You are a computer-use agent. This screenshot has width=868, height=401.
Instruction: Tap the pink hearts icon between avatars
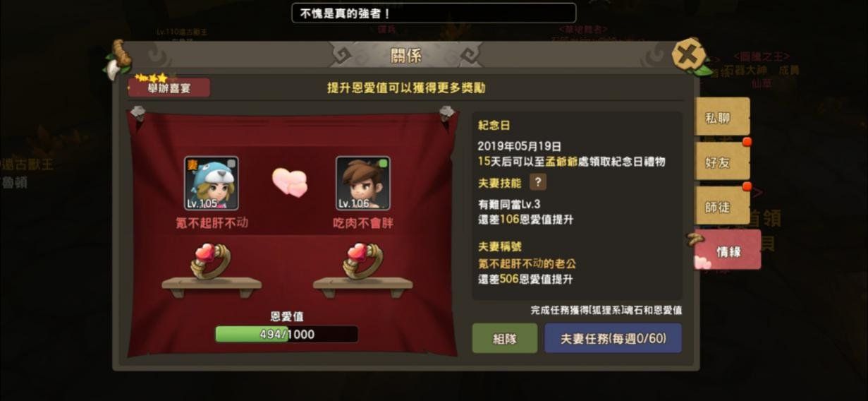(290, 182)
